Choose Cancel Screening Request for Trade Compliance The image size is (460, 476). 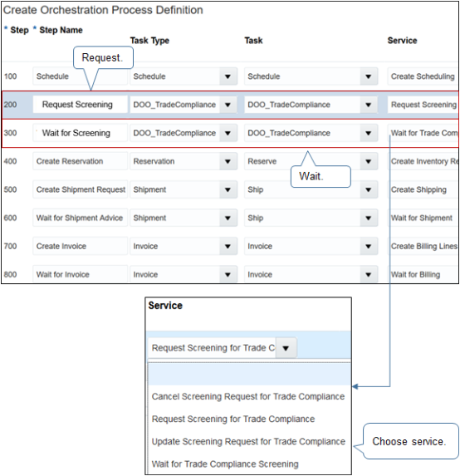coord(248,396)
